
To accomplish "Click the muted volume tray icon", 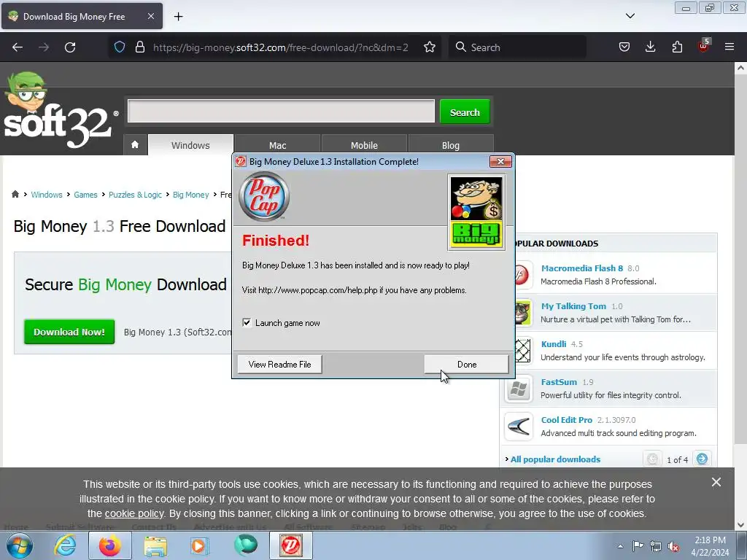I will (673, 546).
